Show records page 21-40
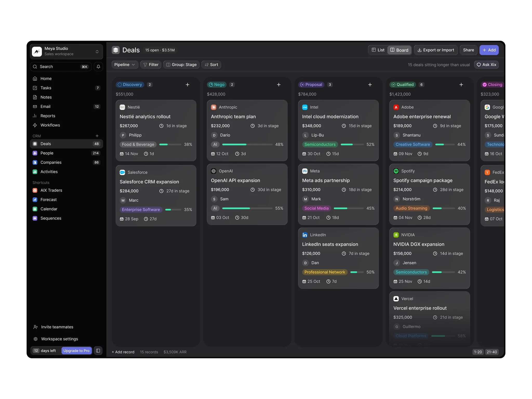532x399 pixels. [x=492, y=352]
